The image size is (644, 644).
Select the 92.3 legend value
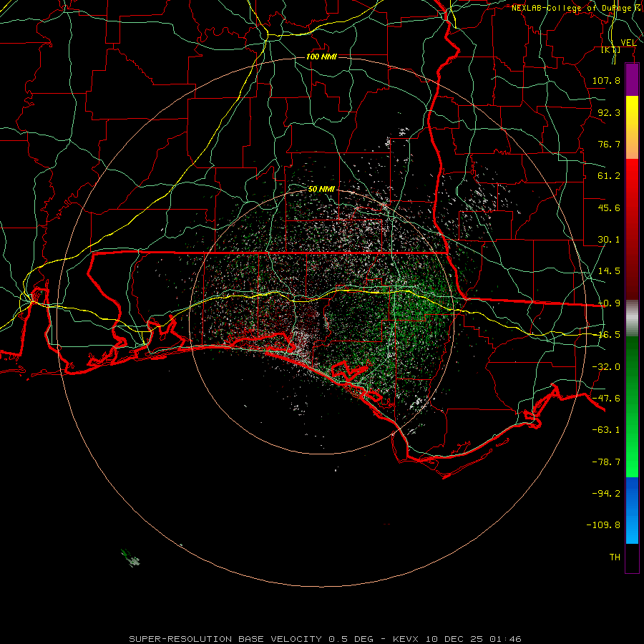point(609,112)
